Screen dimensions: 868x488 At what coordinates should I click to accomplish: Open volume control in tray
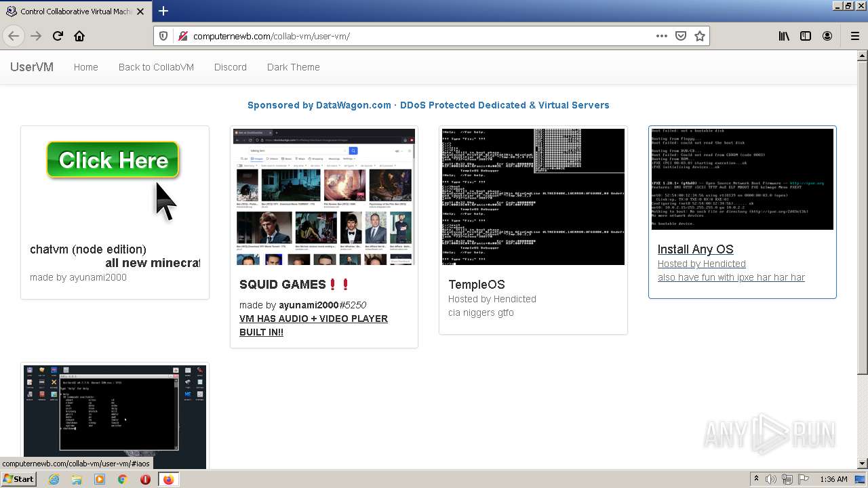[771, 479]
